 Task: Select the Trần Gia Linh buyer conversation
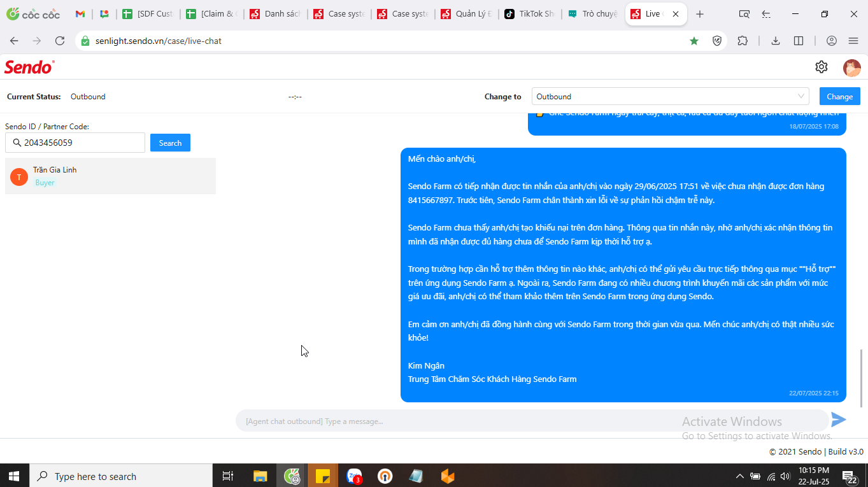click(x=110, y=176)
